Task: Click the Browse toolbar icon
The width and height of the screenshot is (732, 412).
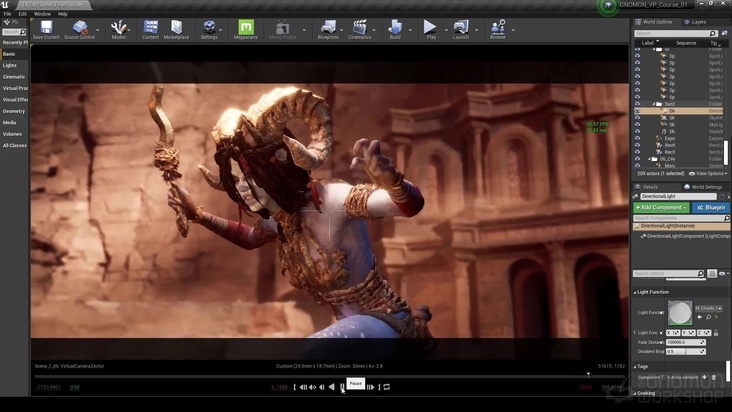Action: pos(498,29)
